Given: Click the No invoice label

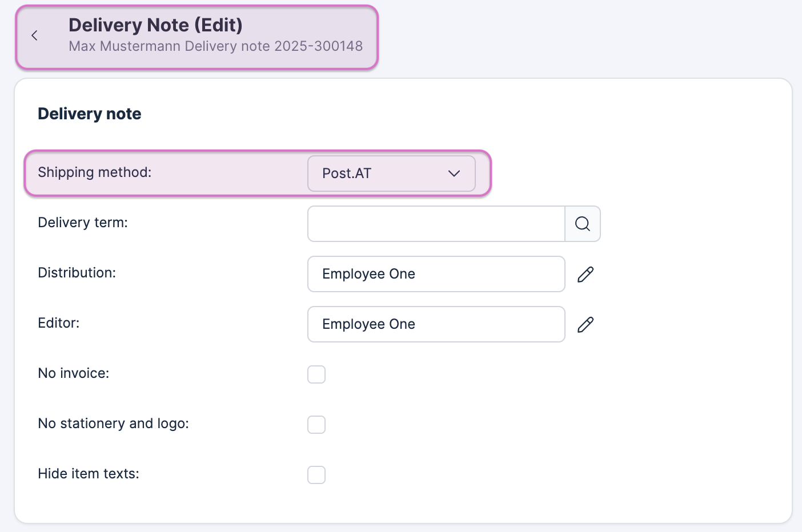Looking at the screenshot, I should click(x=73, y=373).
